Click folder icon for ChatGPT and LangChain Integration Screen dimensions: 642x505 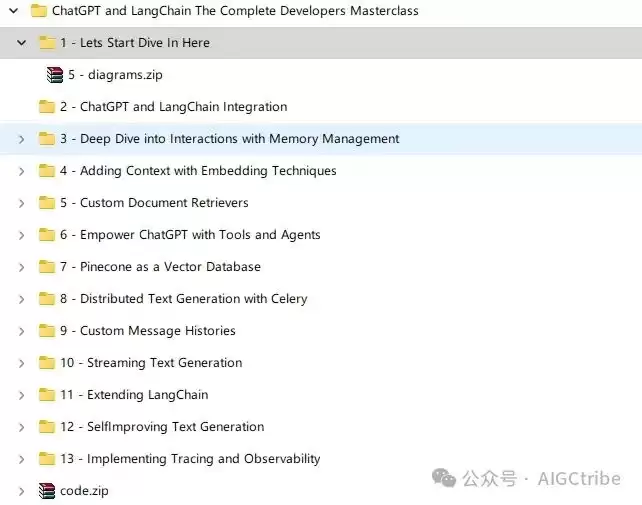(x=47, y=107)
